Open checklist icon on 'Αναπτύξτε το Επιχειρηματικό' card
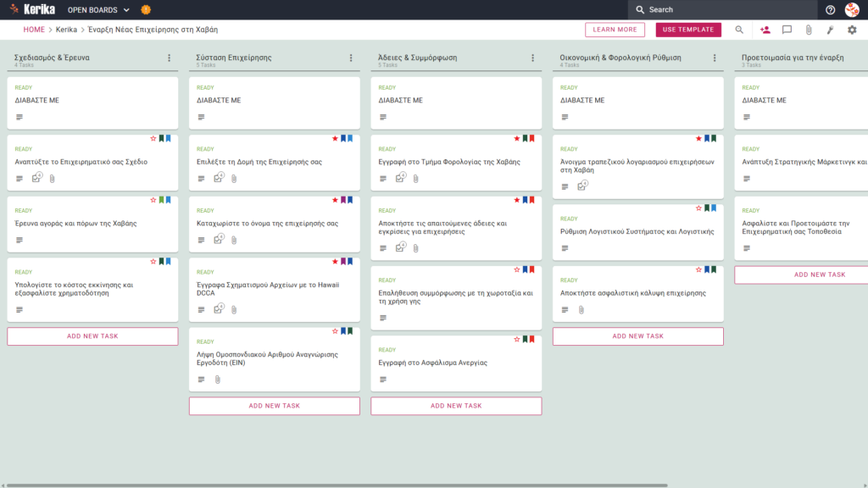Screen dimensions: 868x488 (36, 178)
